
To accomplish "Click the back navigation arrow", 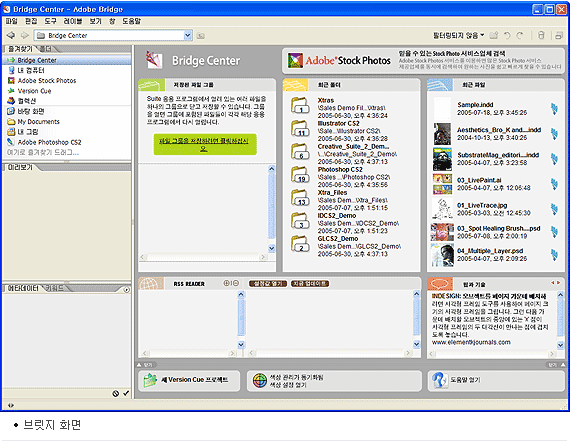I will 11,35.
